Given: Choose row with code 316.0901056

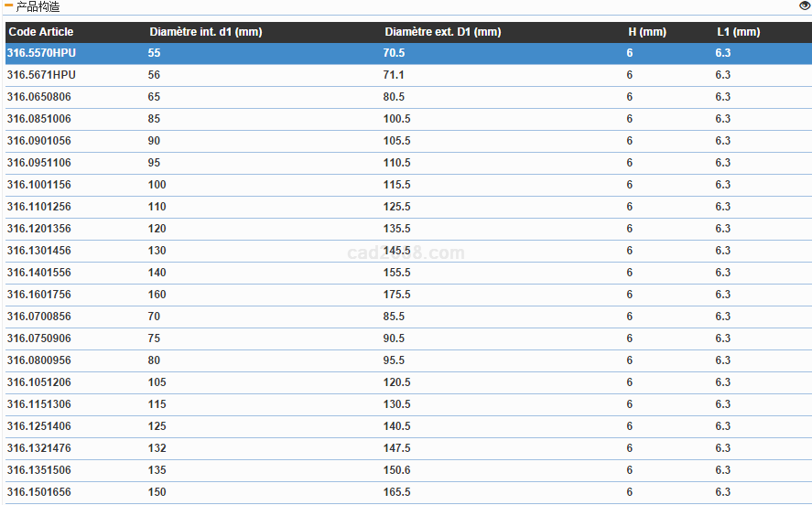Looking at the screenshot, I should [x=38, y=141].
